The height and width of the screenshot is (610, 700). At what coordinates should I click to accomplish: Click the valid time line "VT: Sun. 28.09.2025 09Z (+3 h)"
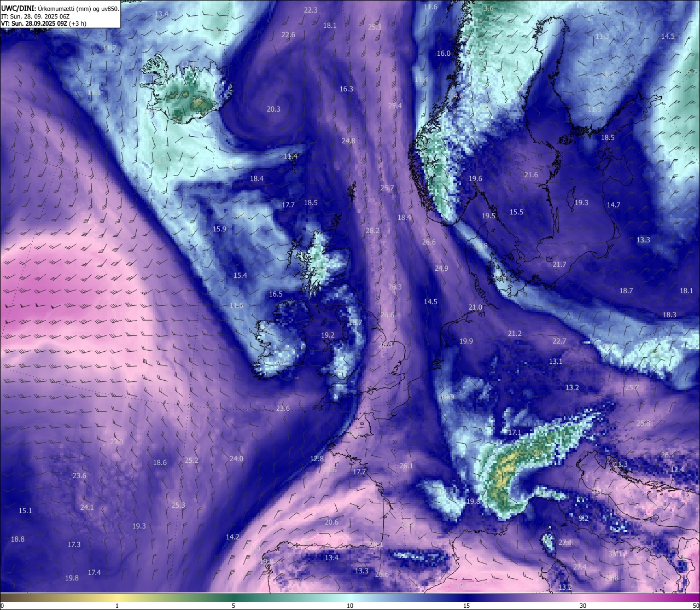tap(43, 24)
